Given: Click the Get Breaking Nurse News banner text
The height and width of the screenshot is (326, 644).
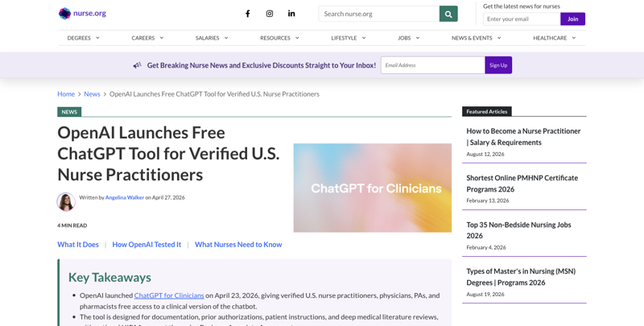Looking at the screenshot, I should coord(261,65).
